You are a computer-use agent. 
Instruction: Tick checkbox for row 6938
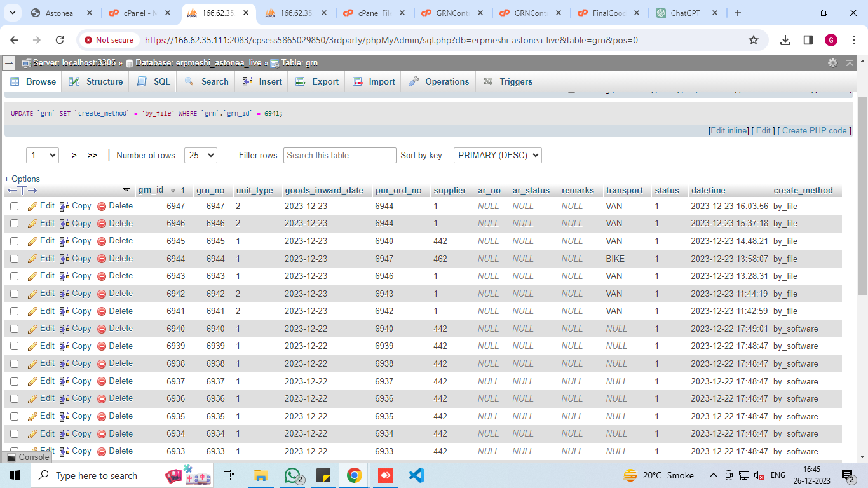(14, 364)
